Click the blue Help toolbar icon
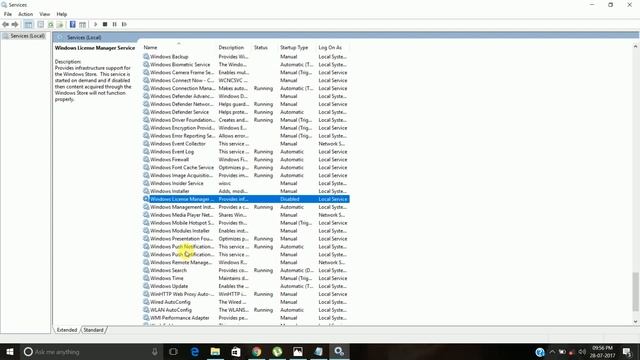 pyautogui.click(x=72, y=24)
